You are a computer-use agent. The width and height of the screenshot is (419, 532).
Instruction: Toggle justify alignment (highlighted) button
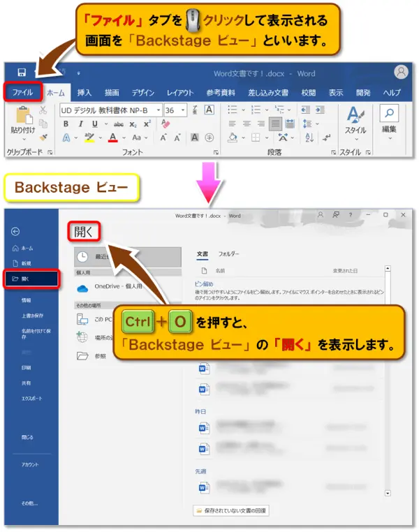tap(275, 124)
